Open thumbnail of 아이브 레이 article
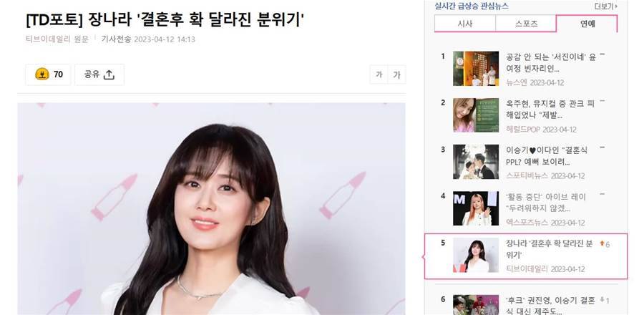 click(476, 208)
